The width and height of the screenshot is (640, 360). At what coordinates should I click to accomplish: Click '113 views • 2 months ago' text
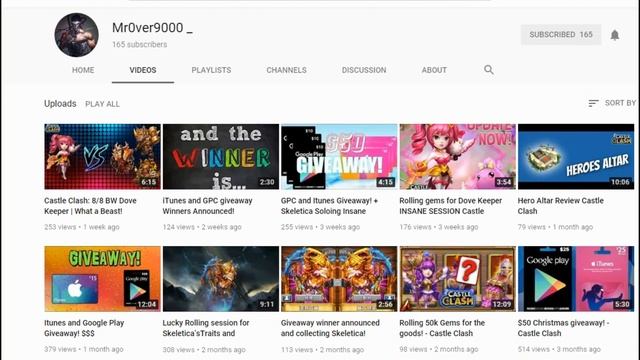(x=322, y=350)
